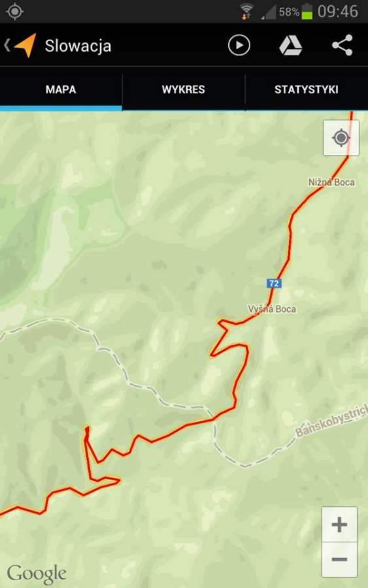Tap the GPS status bar icon
Viewport: 368px width, 588px height.
point(15,11)
